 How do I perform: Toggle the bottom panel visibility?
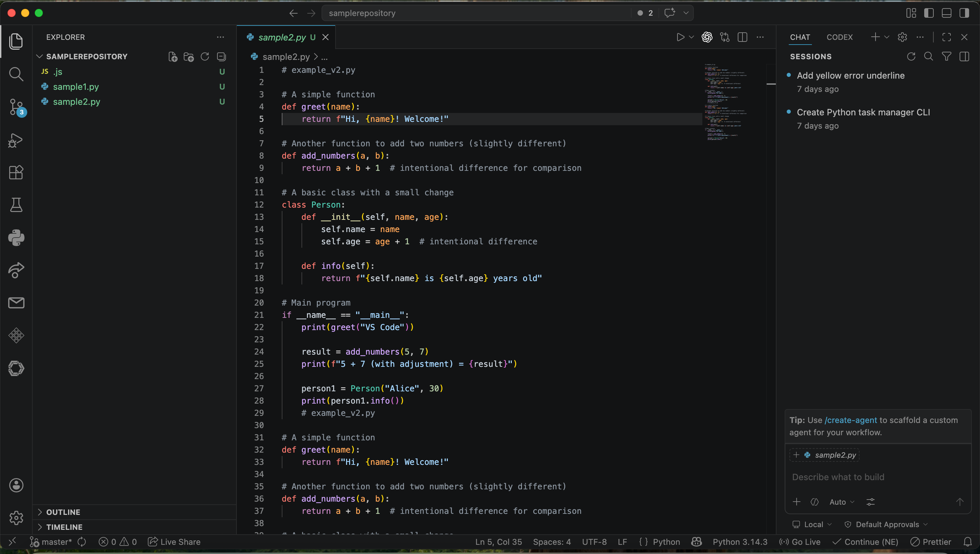pyautogui.click(x=947, y=13)
